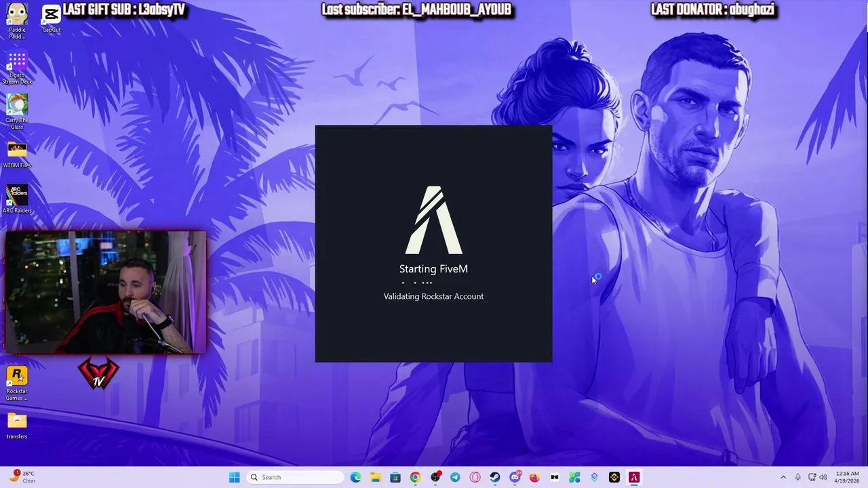Viewport: 868px width, 488px height.
Task: Click the red TV logo under webcam
Action: 98,373
